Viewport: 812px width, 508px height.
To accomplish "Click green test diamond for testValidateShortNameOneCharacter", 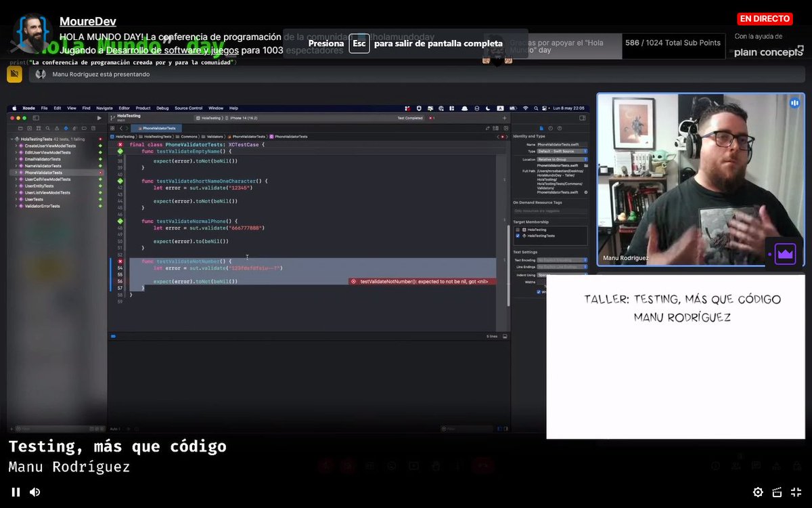I will tap(120, 181).
